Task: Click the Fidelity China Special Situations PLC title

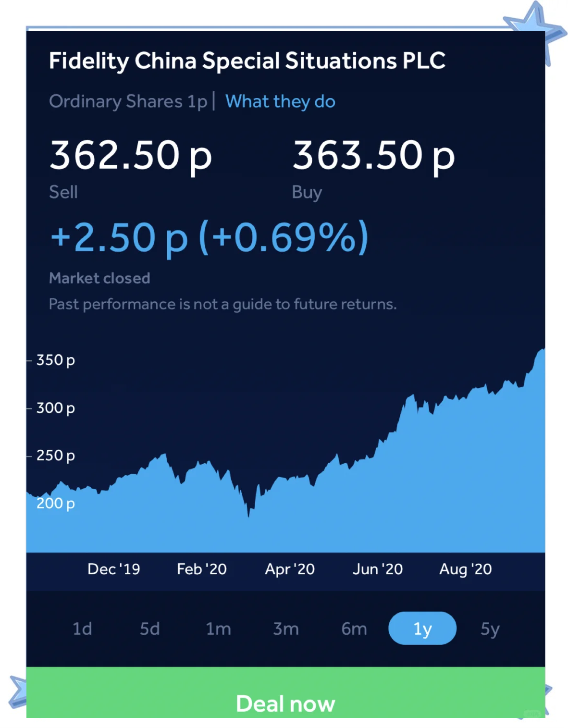Action: (x=247, y=61)
